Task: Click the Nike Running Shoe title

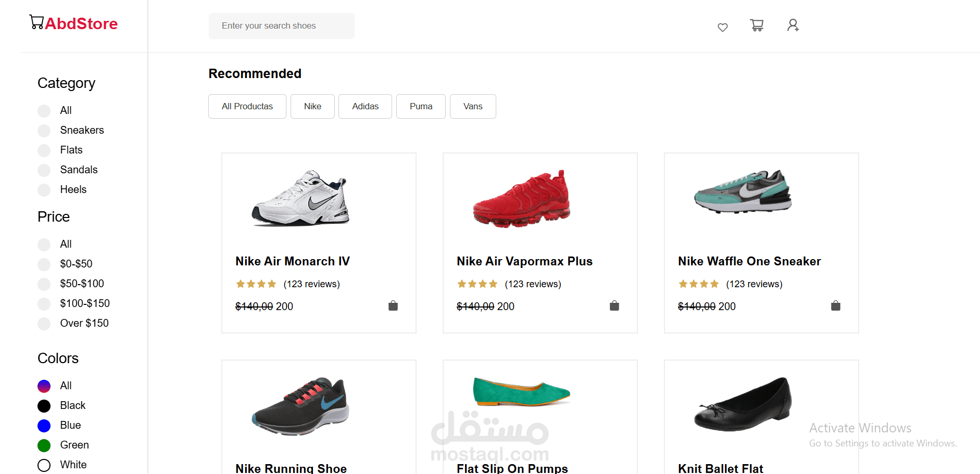Action: (x=291, y=468)
